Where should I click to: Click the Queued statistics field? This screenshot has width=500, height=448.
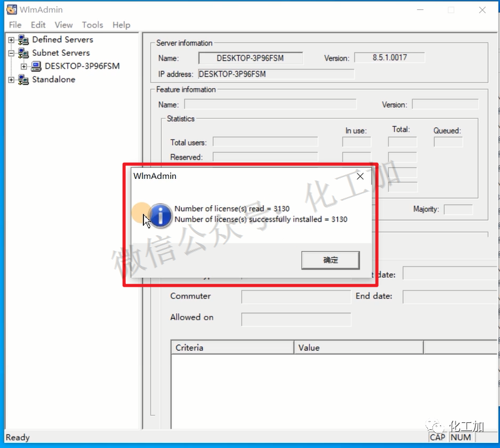[x=447, y=142]
